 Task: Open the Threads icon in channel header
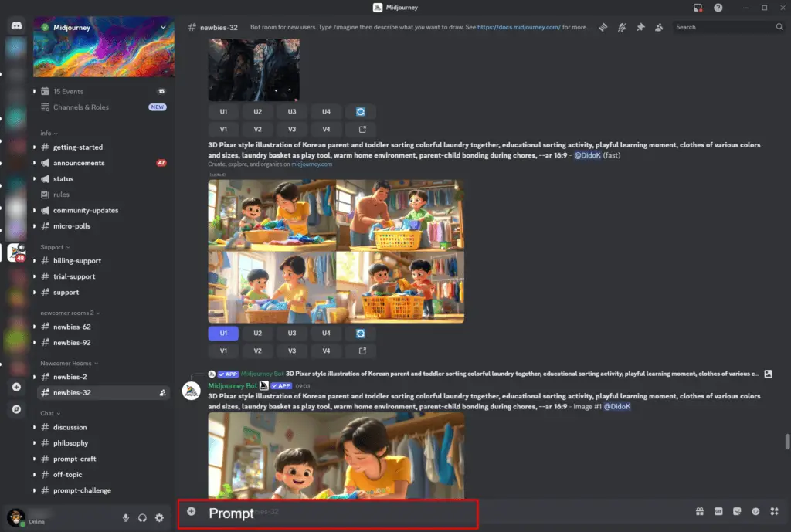point(603,27)
